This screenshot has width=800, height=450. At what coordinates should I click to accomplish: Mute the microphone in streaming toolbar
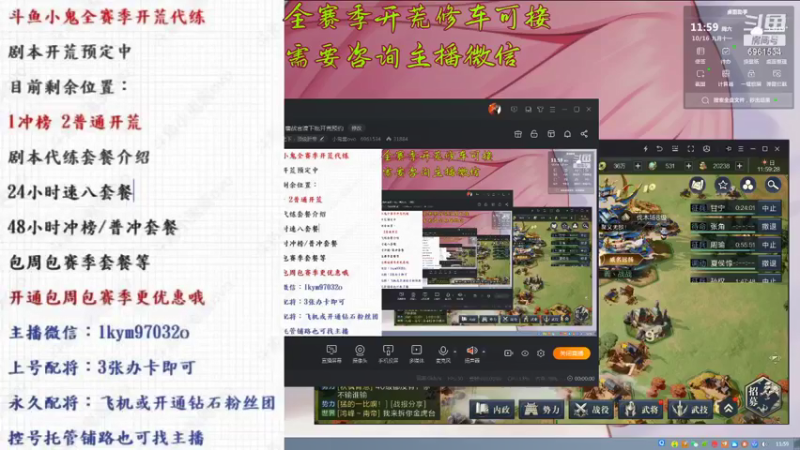tap(443, 353)
